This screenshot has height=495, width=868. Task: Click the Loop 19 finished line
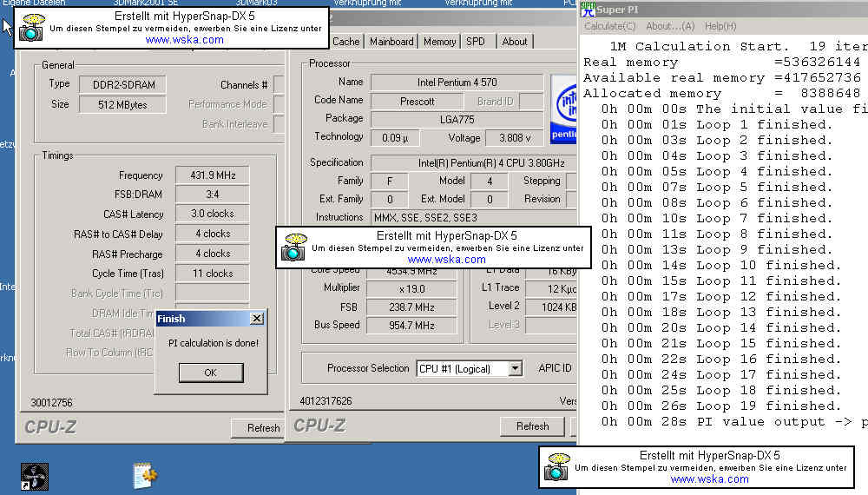[721, 406]
